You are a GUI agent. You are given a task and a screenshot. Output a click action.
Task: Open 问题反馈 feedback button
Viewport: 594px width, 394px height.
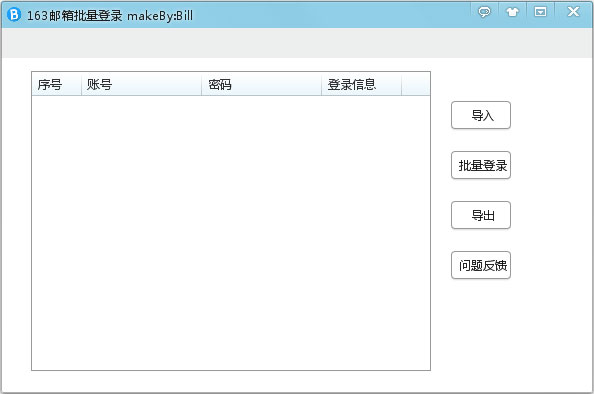pyautogui.click(x=481, y=265)
